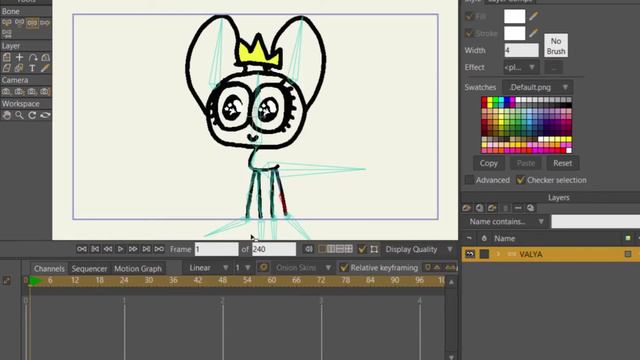The height and width of the screenshot is (360, 640).
Task: Click the Delete Layer icon in Layers toolbar
Action: pyautogui.click(x=518, y=208)
